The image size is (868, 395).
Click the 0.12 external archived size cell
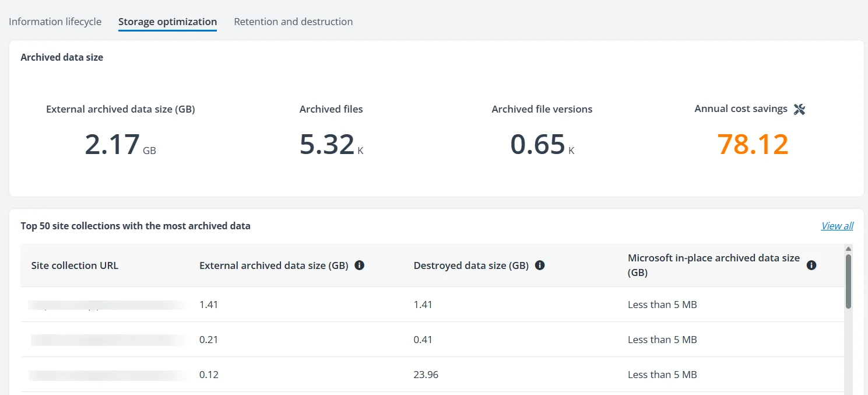(x=209, y=375)
